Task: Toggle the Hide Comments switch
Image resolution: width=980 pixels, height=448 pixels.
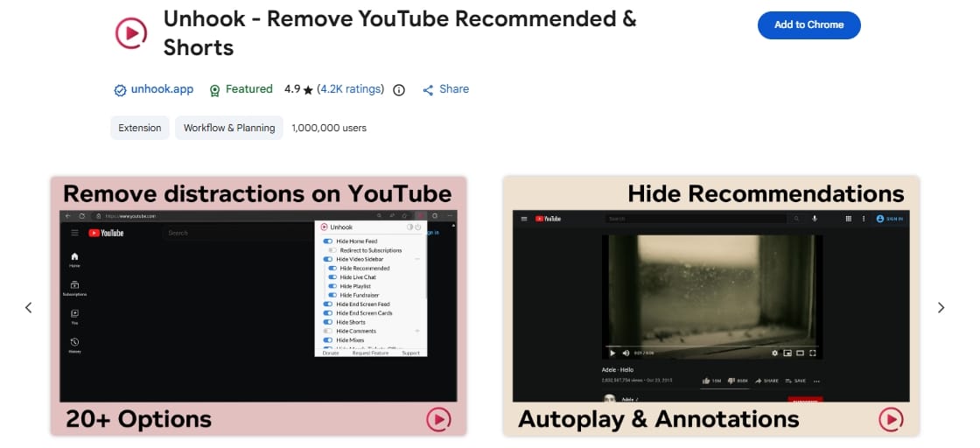Action: [328, 331]
